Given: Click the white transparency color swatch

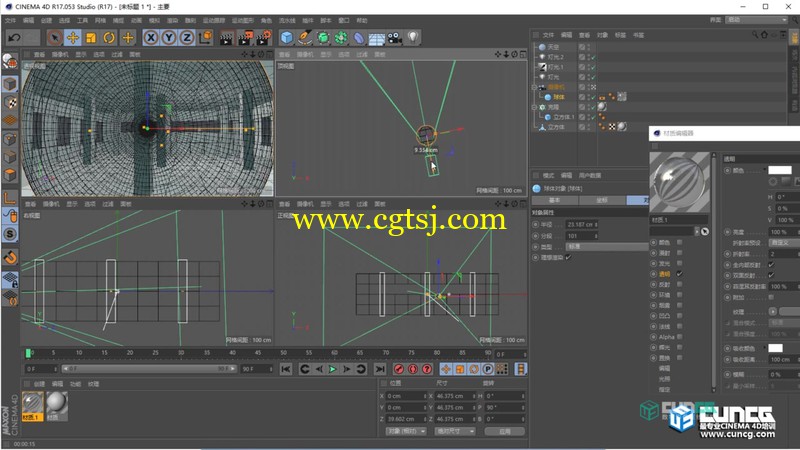Looking at the screenshot, I should pyautogui.click(x=780, y=170).
